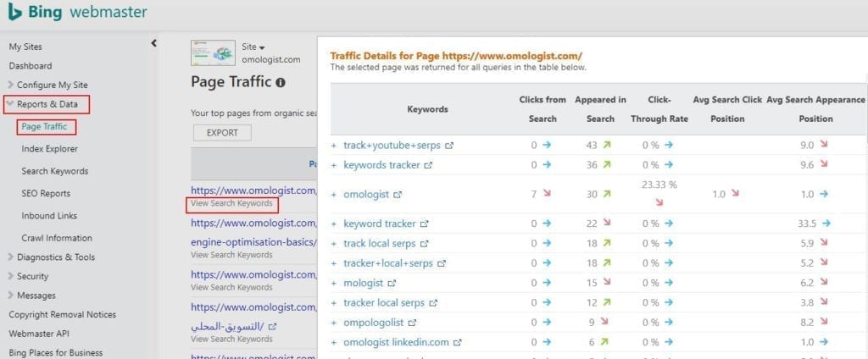
Task: Click green trend arrow for track+youtube+serps appearances
Action: [x=607, y=145]
